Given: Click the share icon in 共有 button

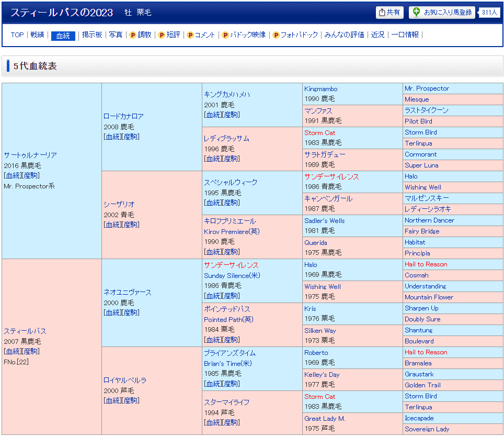Looking at the screenshot, I should point(382,12).
